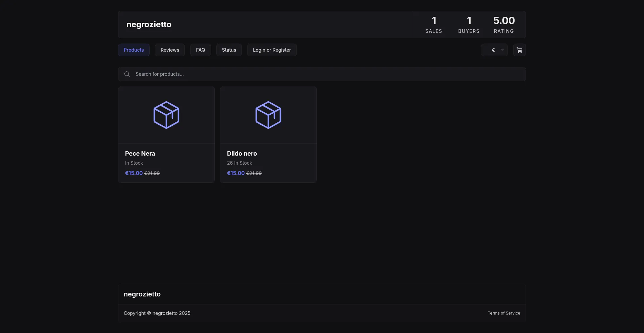This screenshot has height=333, width=644.
Task: Open the Reviews tab
Action: (x=170, y=50)
